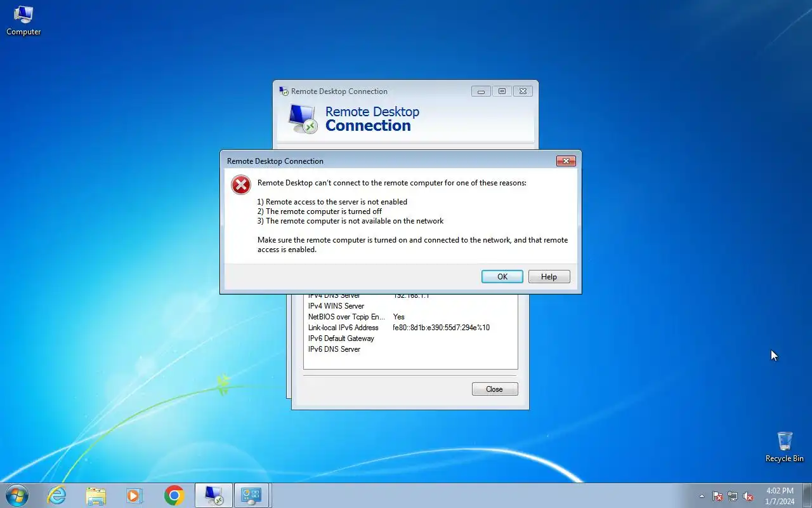The image size is (812, 508).
Task: Launch Google Chrome from the taskbar
Action: click(x=174, y=495)
